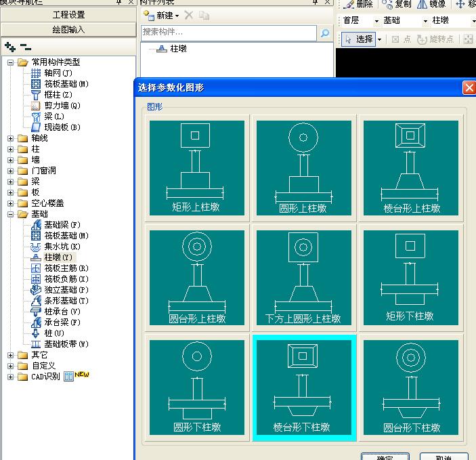Select the 棱台形上柱墩 shape thumbnail
Viewport: 476px width, 460px height.
411,168
